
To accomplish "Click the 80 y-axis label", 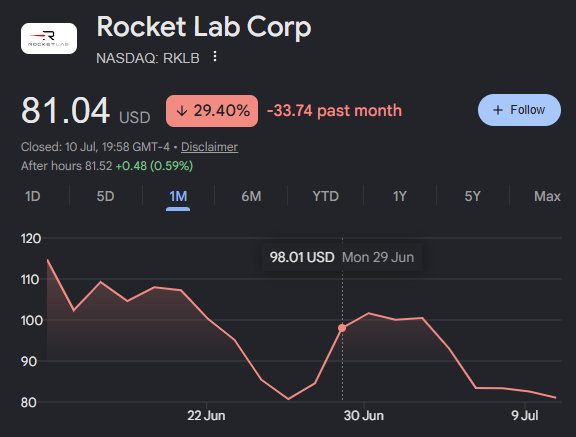I will point(29,402).
